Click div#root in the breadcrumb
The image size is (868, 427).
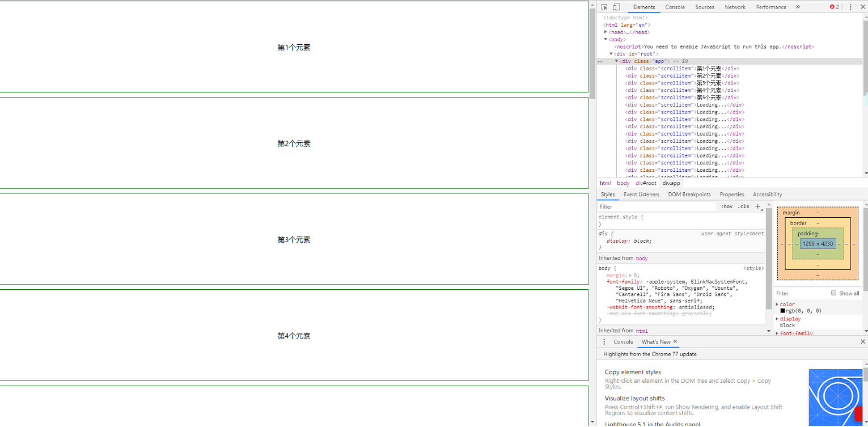(646, 183)
